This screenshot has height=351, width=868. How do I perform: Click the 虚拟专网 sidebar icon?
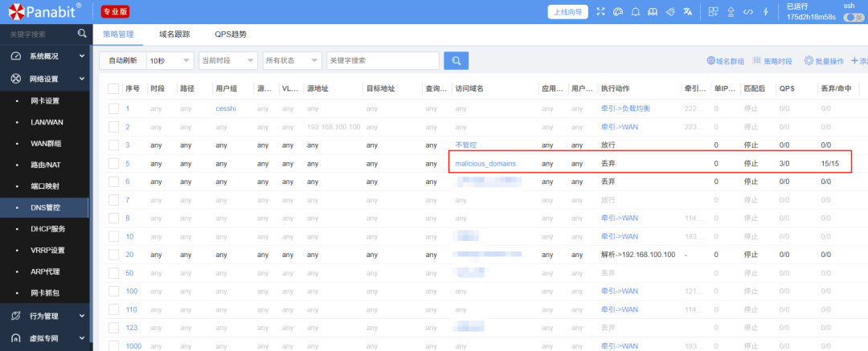tap(16, 337)
